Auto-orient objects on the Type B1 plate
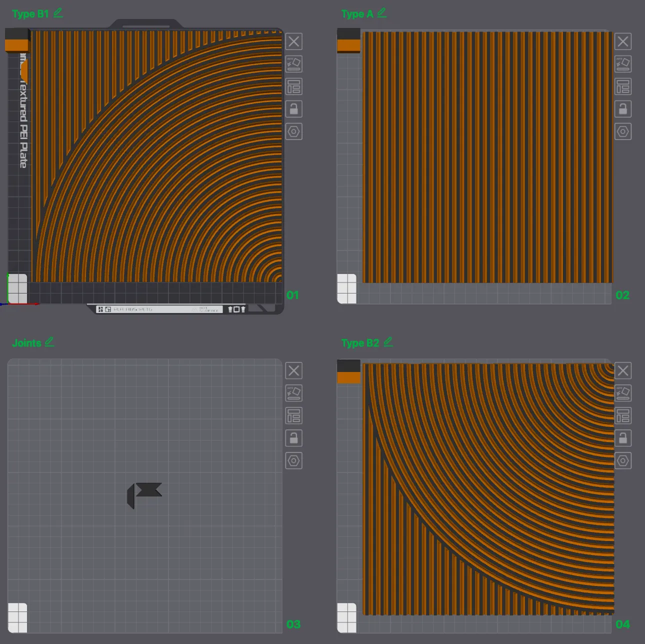Image resolution: width=645 pixels, height=644 pixels. (293, 64)
